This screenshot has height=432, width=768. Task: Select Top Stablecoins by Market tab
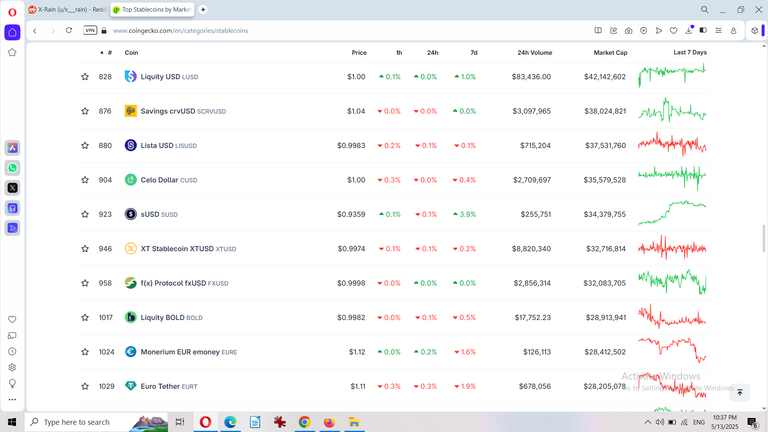(152, 9)
